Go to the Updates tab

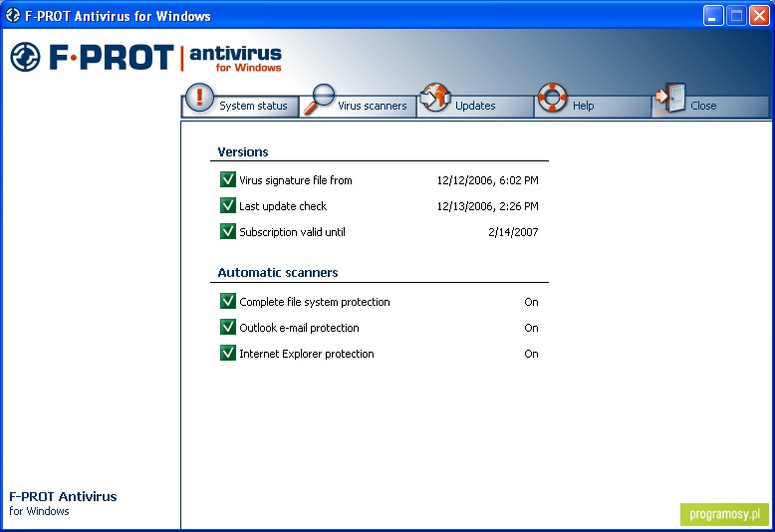click(475, 106)
